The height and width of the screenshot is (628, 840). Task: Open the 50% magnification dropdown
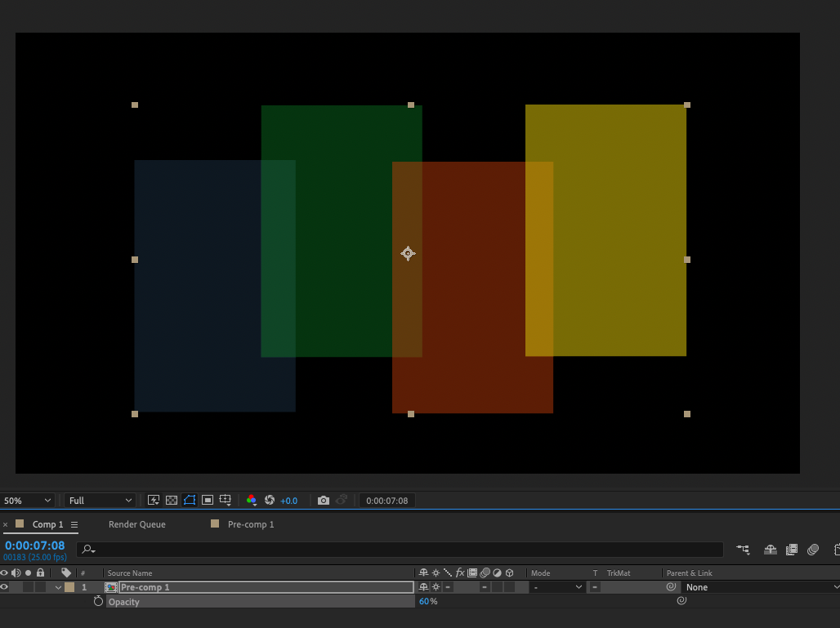click(27, 500)
